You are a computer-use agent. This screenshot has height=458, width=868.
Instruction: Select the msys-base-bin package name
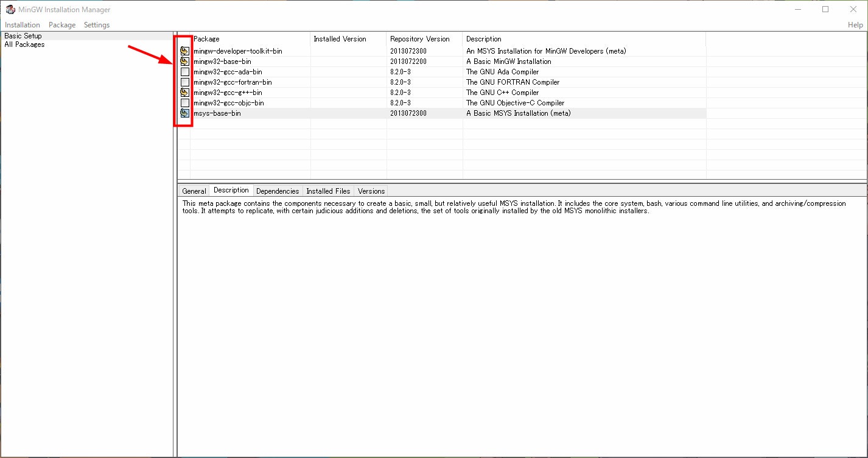(x=217, y=113)
